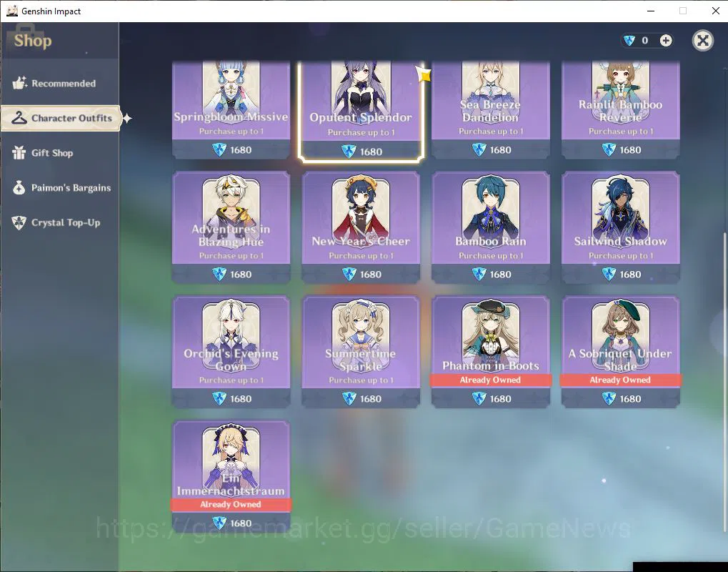
Task: Click Summertime Sparkle 1680 price bar
Action: tap(361, 399)
